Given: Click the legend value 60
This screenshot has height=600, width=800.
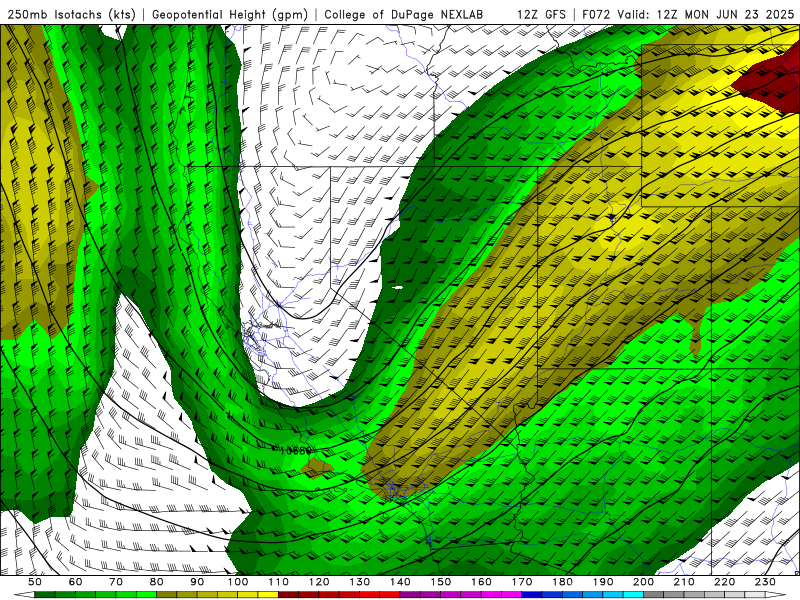Looking at the screenshot, I should click(75, 582).
